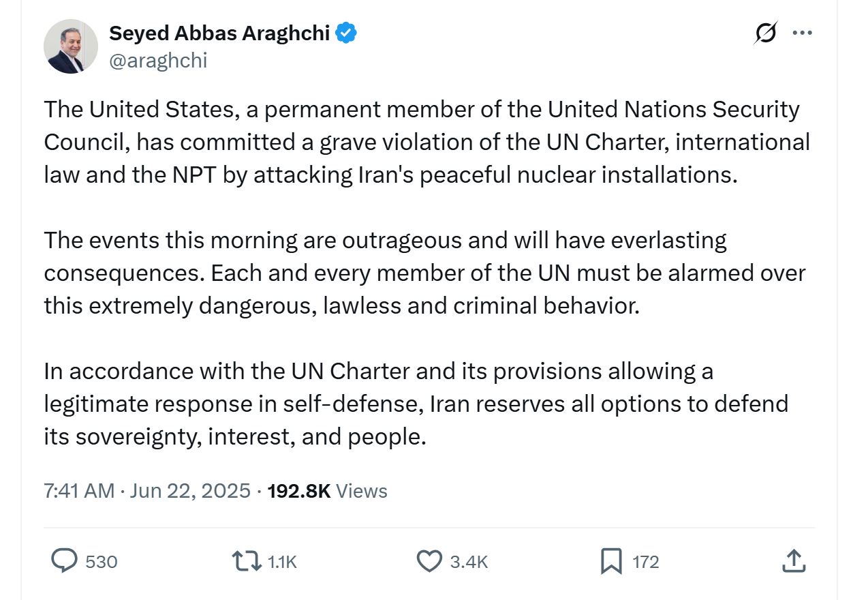Click the reply speech bubble icon
868x600 pixels.
coord(65,561)
